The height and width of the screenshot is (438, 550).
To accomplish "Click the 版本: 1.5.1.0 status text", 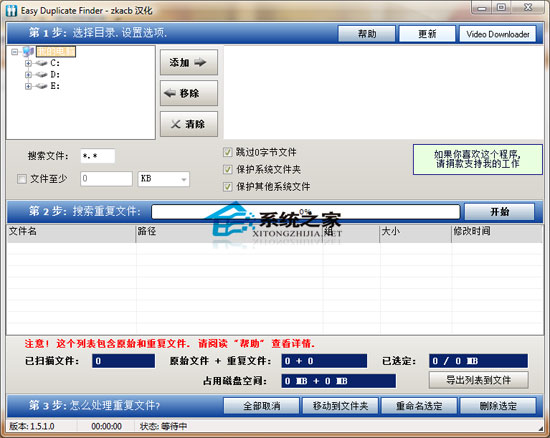I will point(32,426).
